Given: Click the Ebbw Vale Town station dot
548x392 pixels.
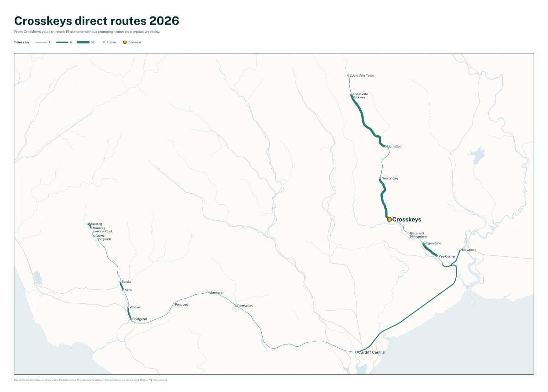Looking at the screenshot, I should click(x=348, y=75).
